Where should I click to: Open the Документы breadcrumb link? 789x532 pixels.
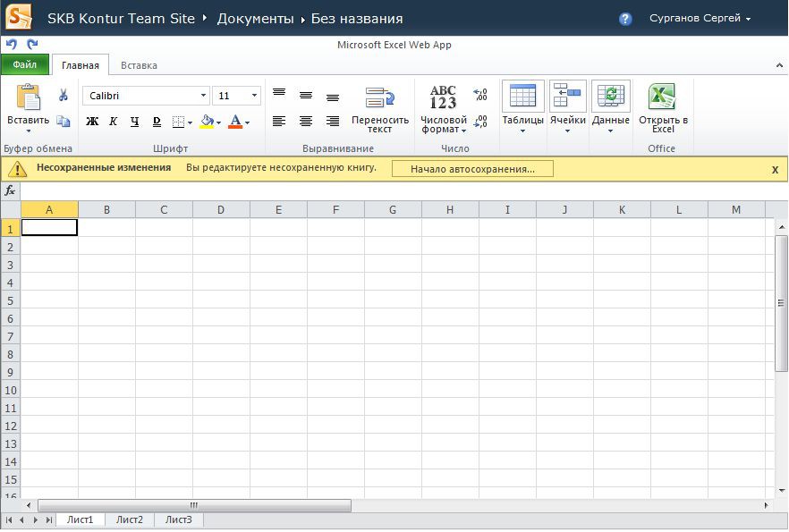pyautogui.click(x=255, y=19)
